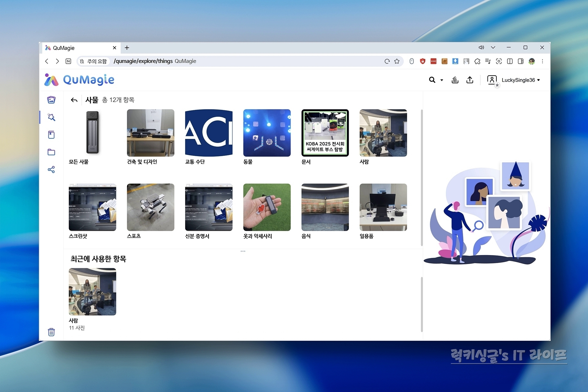Image resolution: width=588 pixels, height=392 pixels.
Task: Click the red shield extension icon
Action: (x=423, y=61)
